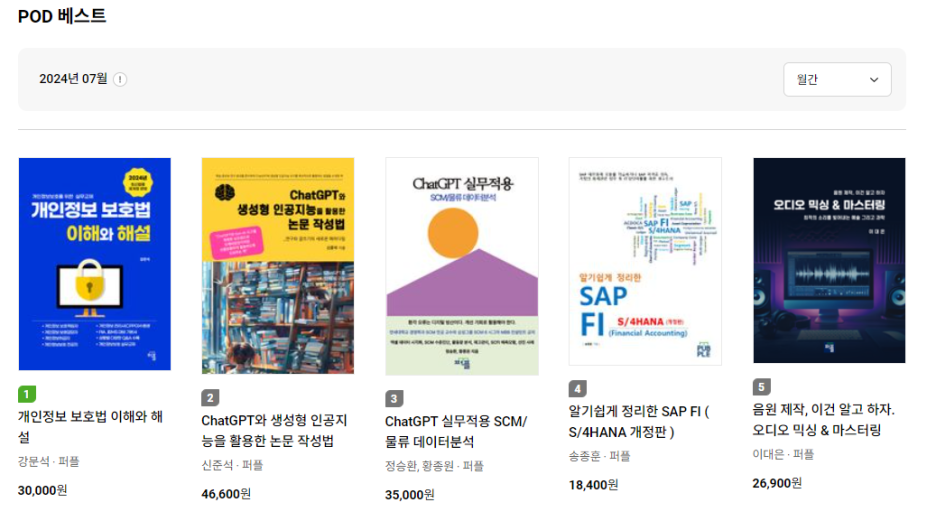This screenshot has height=521, width=936.
Task: Click author line 신준석 · 퍼플
Action: click(x=232, y=465)
